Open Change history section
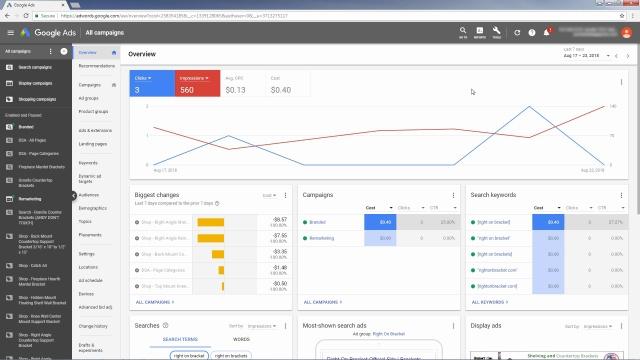 coord(93,326)
